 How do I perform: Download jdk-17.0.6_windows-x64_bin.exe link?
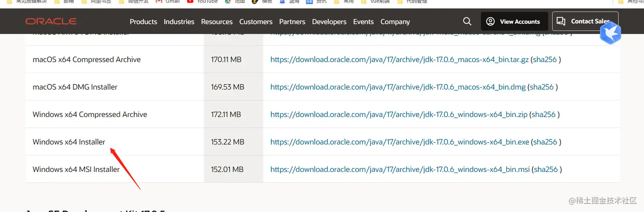[400, 142]
